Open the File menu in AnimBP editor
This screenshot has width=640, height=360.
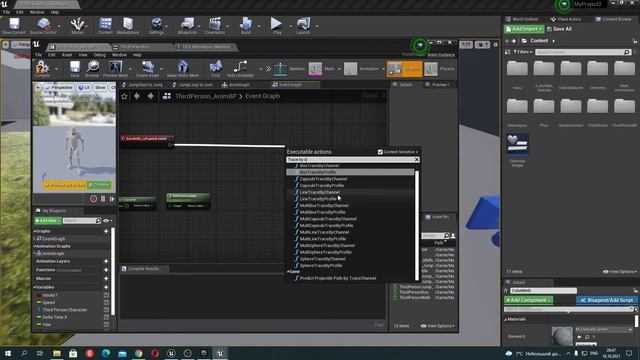pyautogui.click(x=38, y=55)
